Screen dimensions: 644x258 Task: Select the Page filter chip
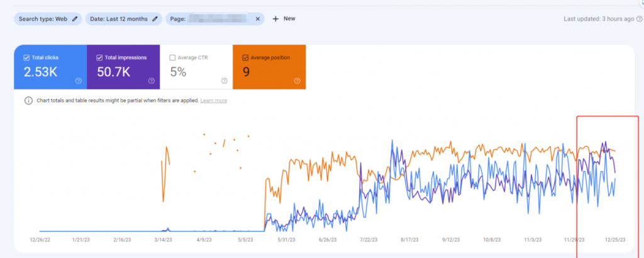[x=215, y=19]
